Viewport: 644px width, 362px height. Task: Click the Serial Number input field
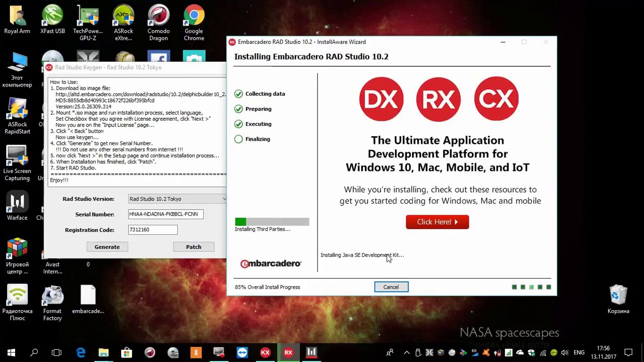point(166,214)
